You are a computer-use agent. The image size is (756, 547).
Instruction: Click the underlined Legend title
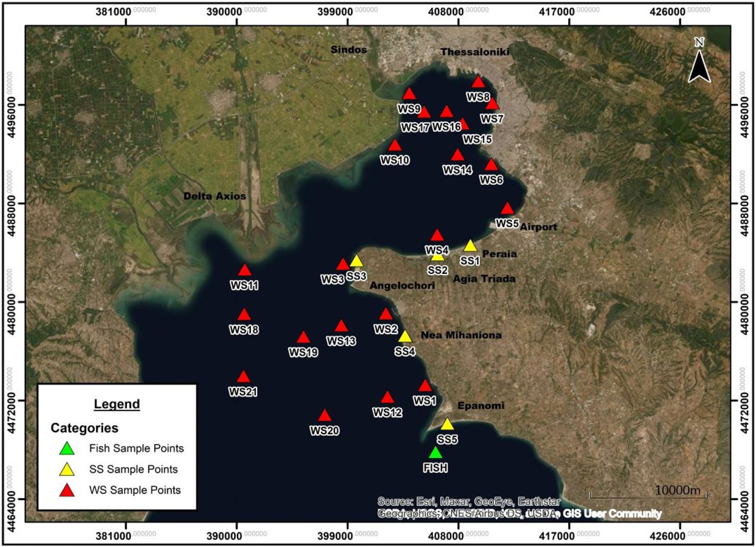coord(117,404)
